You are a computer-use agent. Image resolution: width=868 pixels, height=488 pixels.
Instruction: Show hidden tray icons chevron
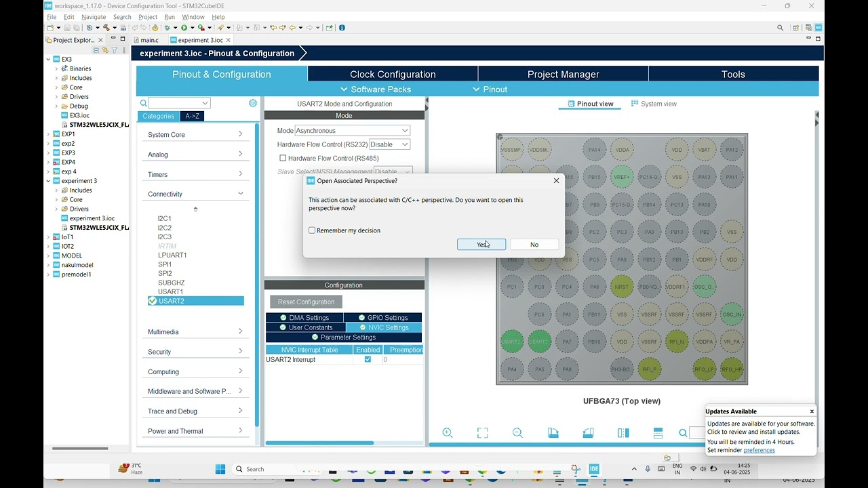[x=634, y=469]
